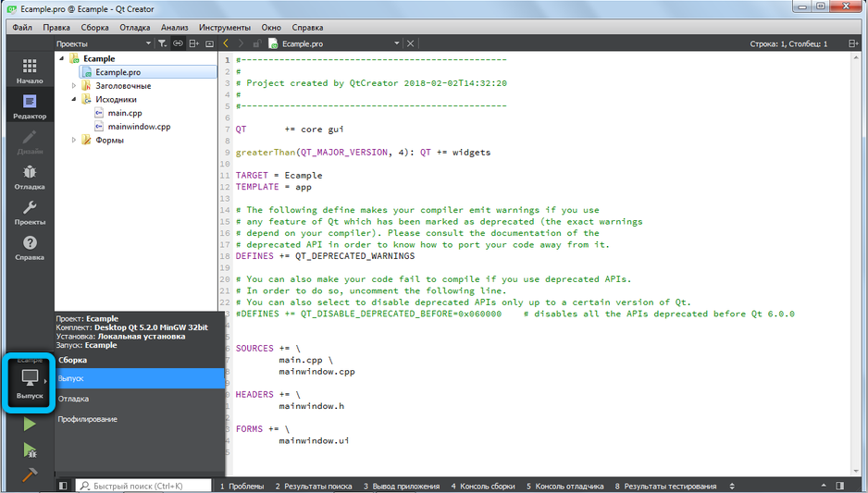Choose Профилирование build configuration

[87, 419]
